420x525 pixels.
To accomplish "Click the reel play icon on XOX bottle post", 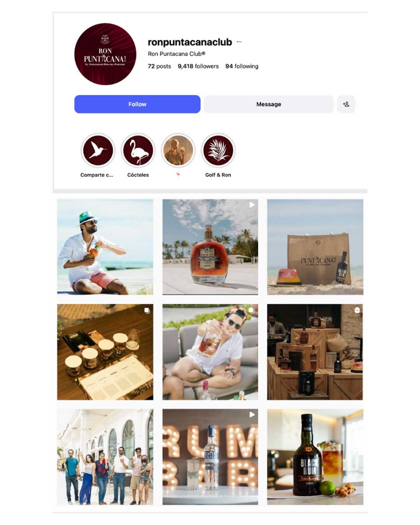I will (x=252, y=205).
